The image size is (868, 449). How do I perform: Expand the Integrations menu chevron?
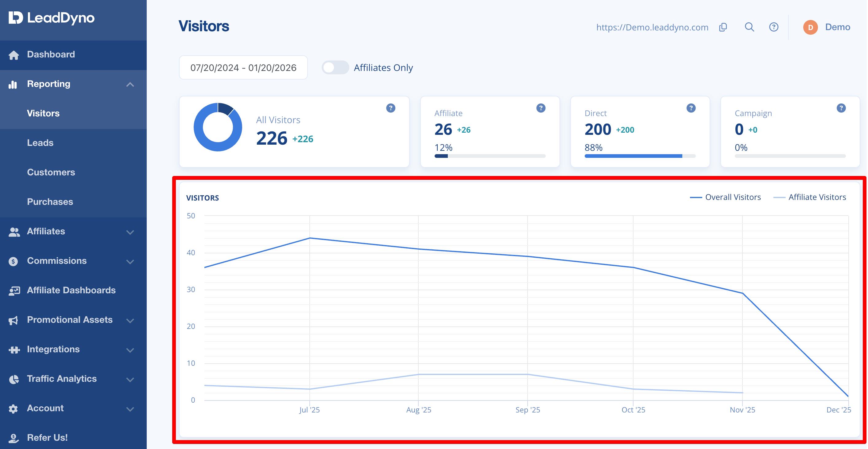pos(130,350)
